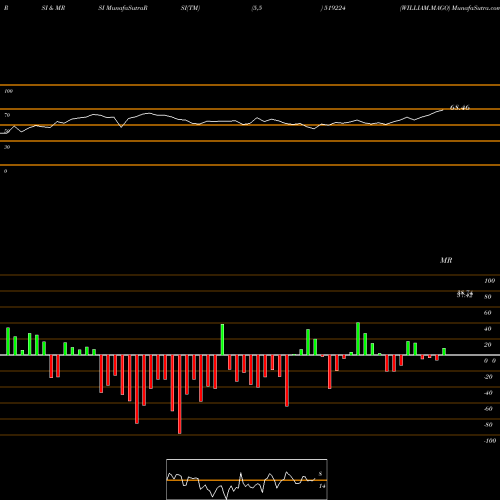Viewport: 500px width, 500px height.
Task: Click the MR axis label -80
Action: (488, 425)
